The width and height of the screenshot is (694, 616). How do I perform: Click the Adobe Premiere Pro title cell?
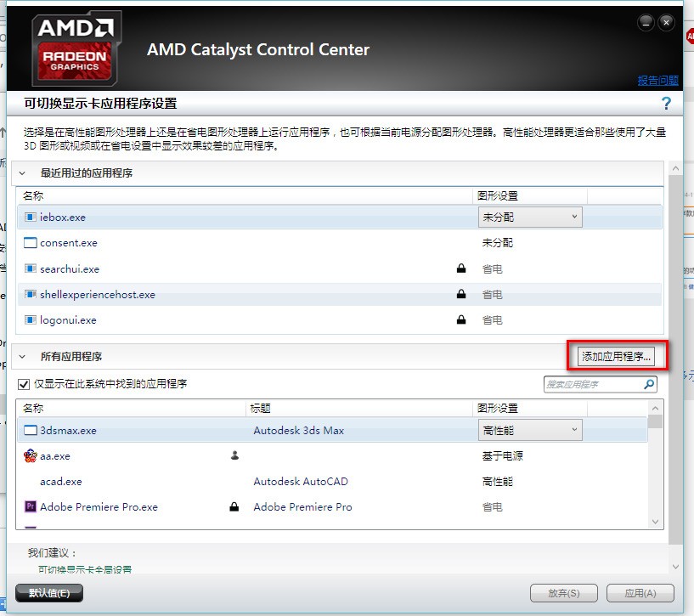pyautogui.click(x=302, y=506)
